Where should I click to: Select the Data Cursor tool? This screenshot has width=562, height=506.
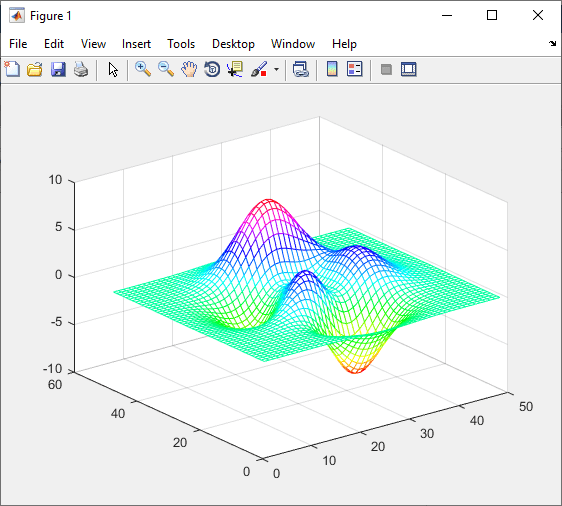tap(235, 69)
